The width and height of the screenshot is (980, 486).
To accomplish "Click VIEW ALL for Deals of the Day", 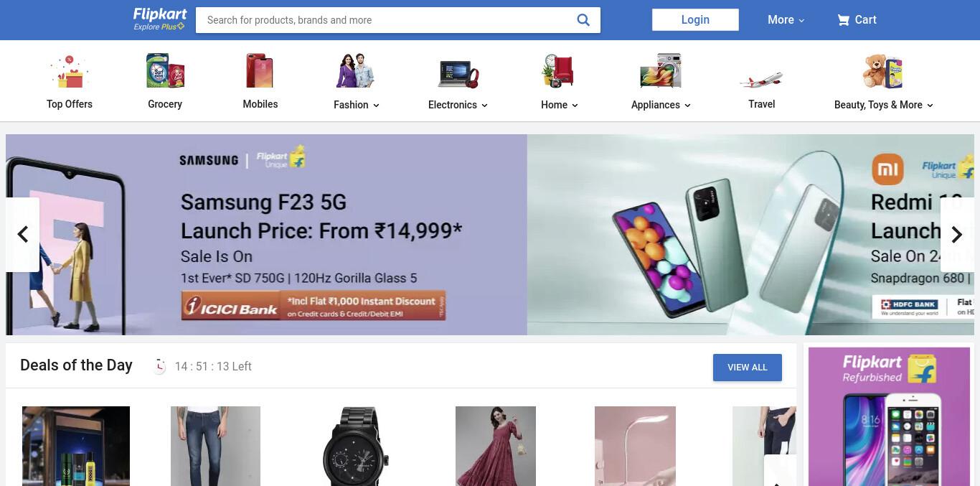I will click(748, 367).
